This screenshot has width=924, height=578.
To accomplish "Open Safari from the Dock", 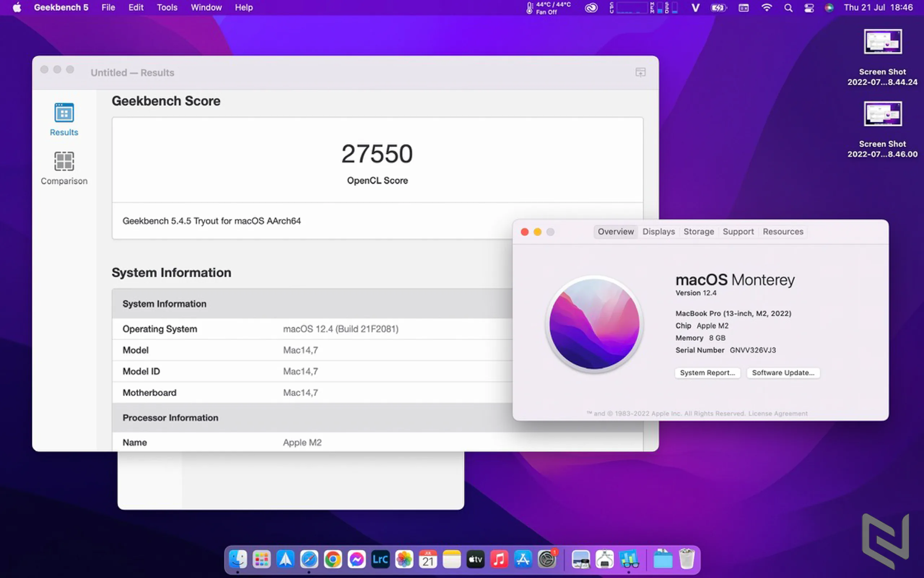I will pyautogui.click(x=309, y=560).
